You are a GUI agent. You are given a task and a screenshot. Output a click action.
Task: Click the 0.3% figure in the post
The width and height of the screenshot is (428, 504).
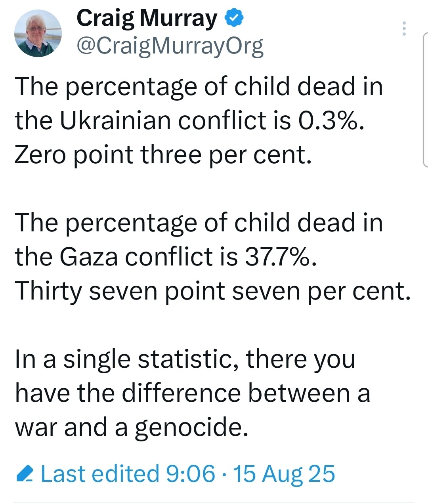(x=329, y=120)
